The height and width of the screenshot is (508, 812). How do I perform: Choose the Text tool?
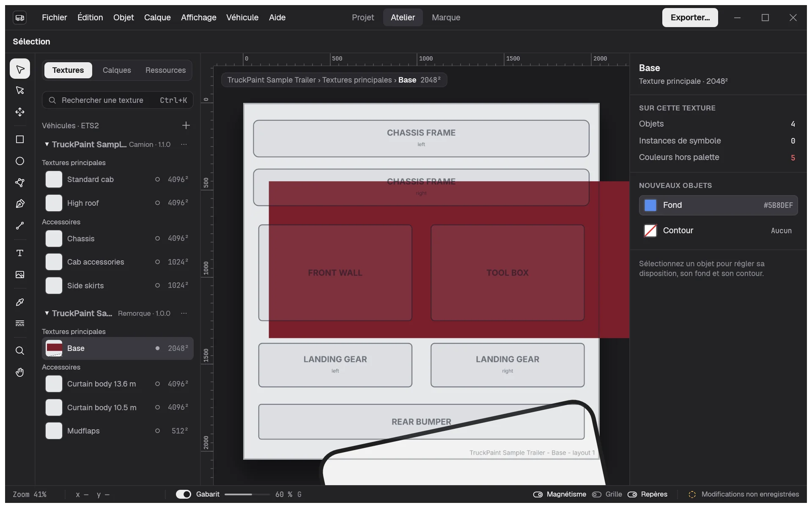tap(20, 253)
